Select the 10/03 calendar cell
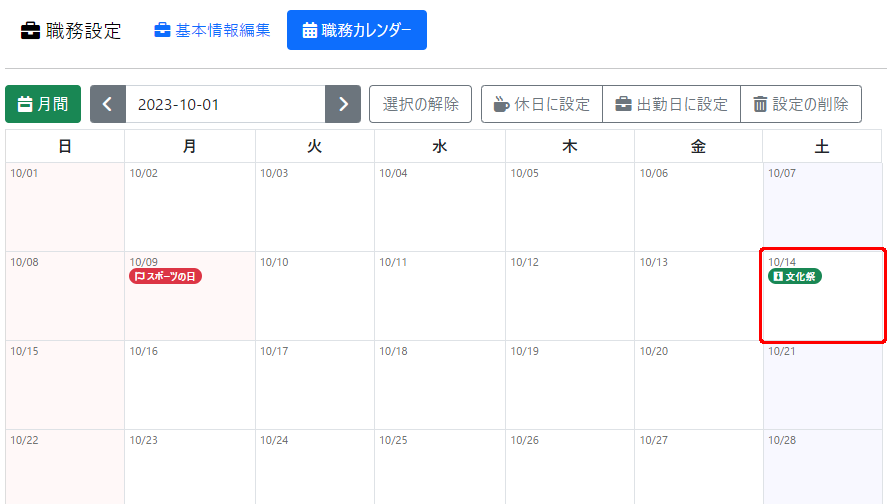887x504 pixels. pos(315,207)
